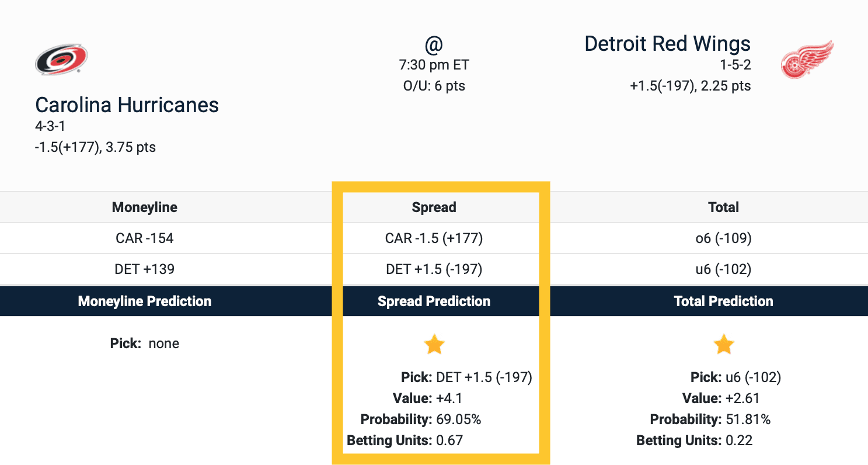This screenshot has width=868, height=465.
Task: Select the Spread column header
Action: point(434,207)
